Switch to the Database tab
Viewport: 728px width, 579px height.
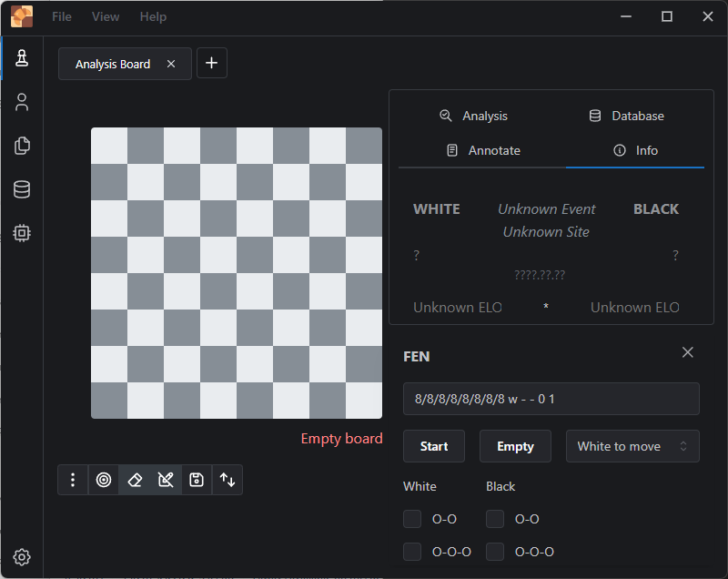pos(626,116)
